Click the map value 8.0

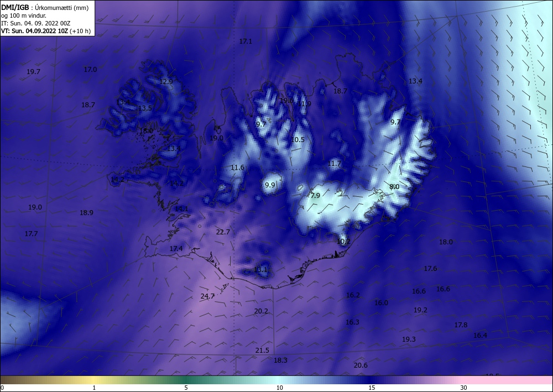click(394, 186)
